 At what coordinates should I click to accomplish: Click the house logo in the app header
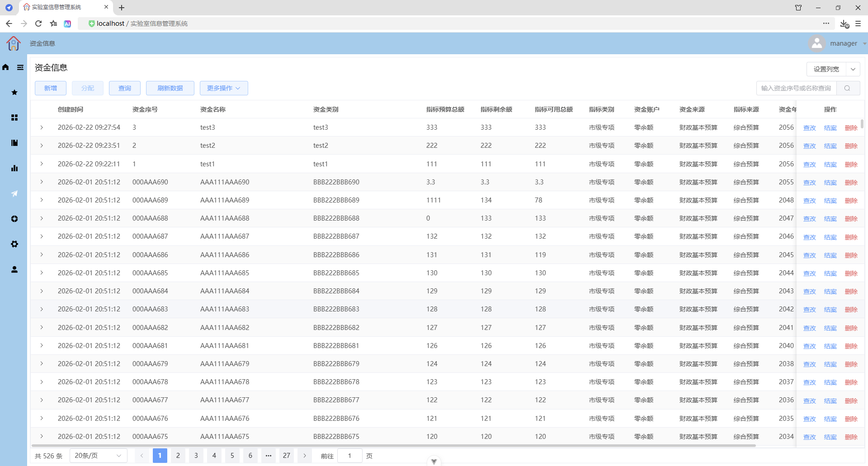[14, 43]
